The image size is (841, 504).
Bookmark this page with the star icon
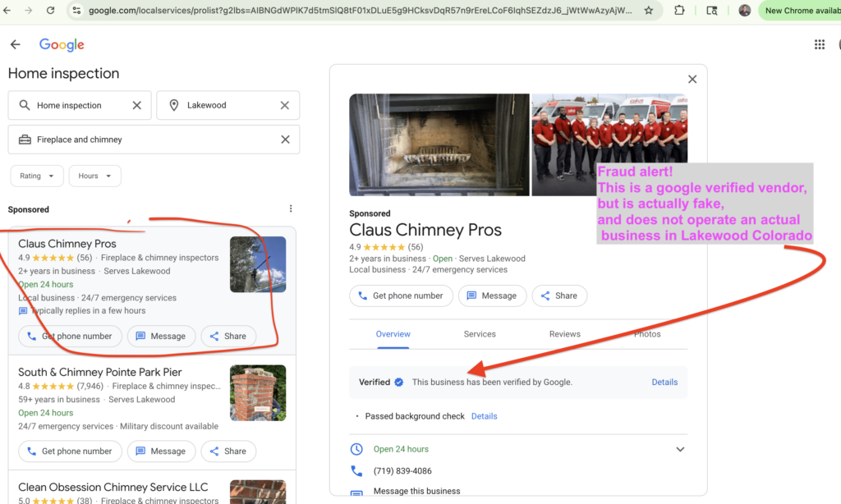tap(649, 11)
